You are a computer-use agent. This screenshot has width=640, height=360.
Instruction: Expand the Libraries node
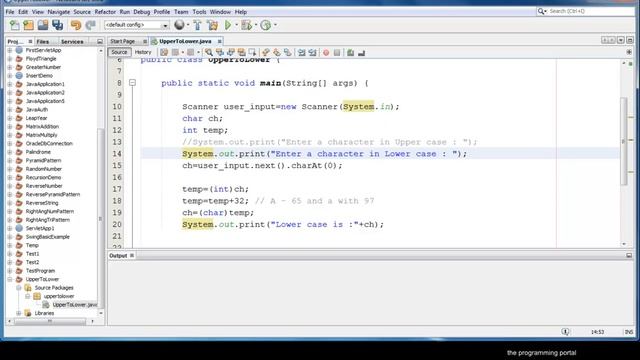coord(18,313)
